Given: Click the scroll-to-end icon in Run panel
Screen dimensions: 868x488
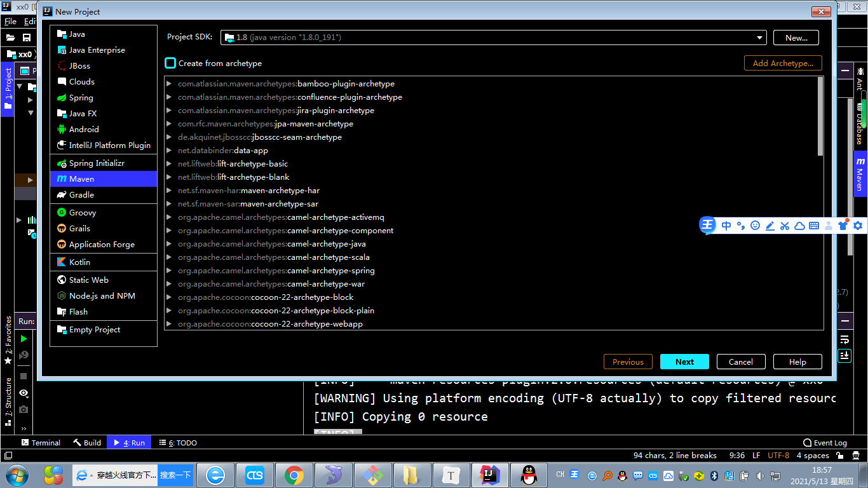Looking at the screenshot, I should click(844, 355).
